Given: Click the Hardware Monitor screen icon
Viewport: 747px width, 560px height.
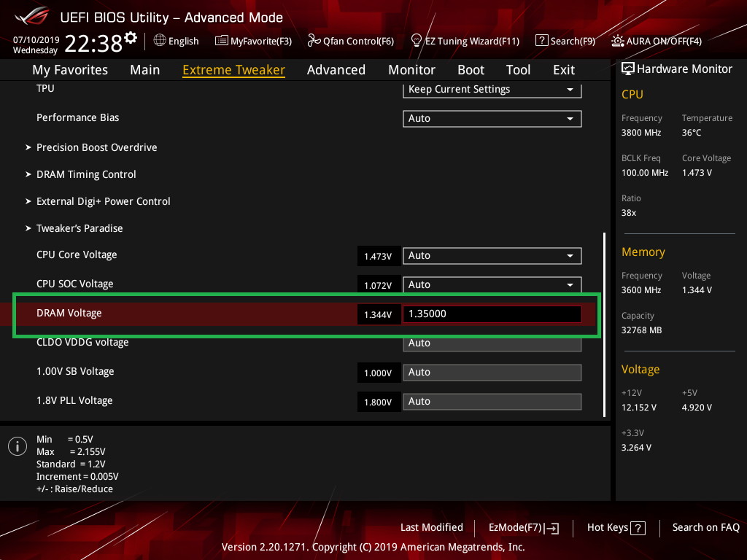Looking at the screenshot, I should [x=628, y=69].
